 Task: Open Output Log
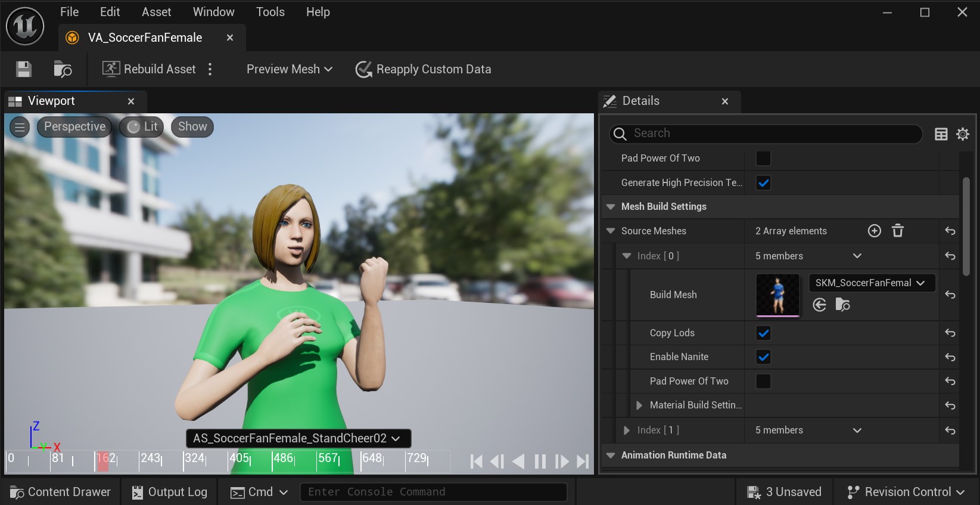point(170,492)
